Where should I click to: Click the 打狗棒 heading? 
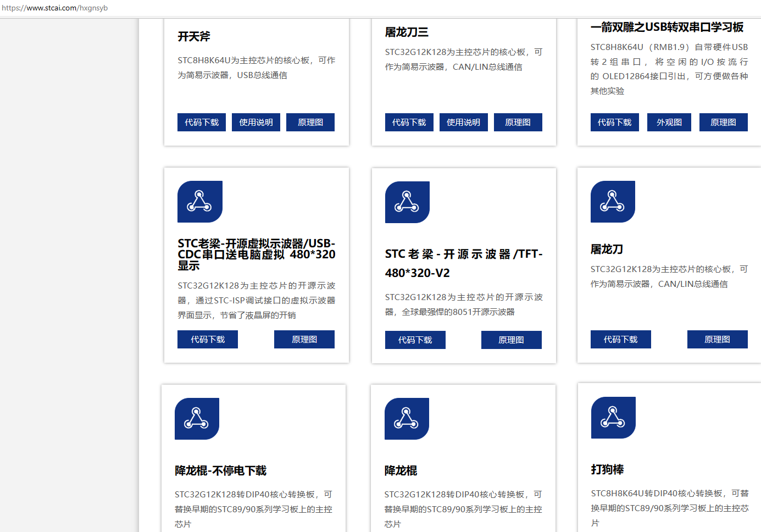[608, 470]
